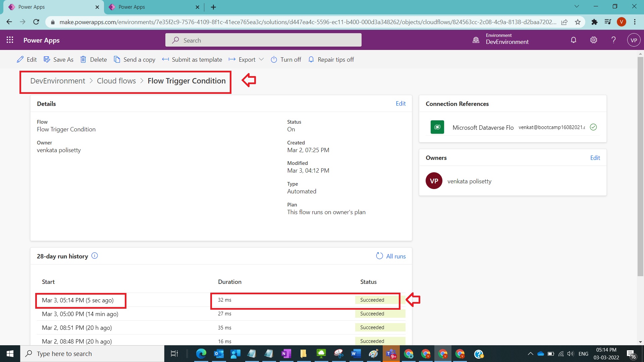Expand the Export dropdown arrow

click(262, 59)
